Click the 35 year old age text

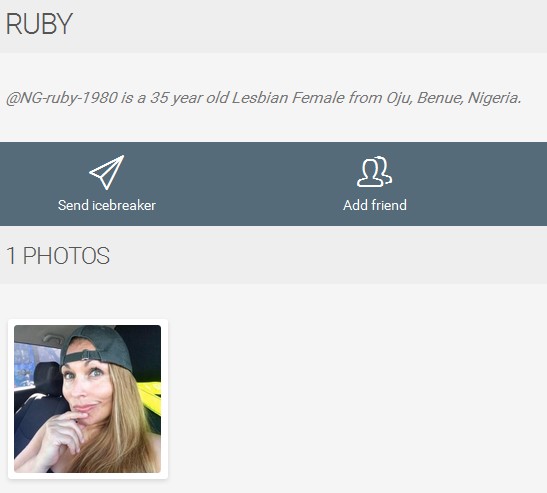[189, 98]
